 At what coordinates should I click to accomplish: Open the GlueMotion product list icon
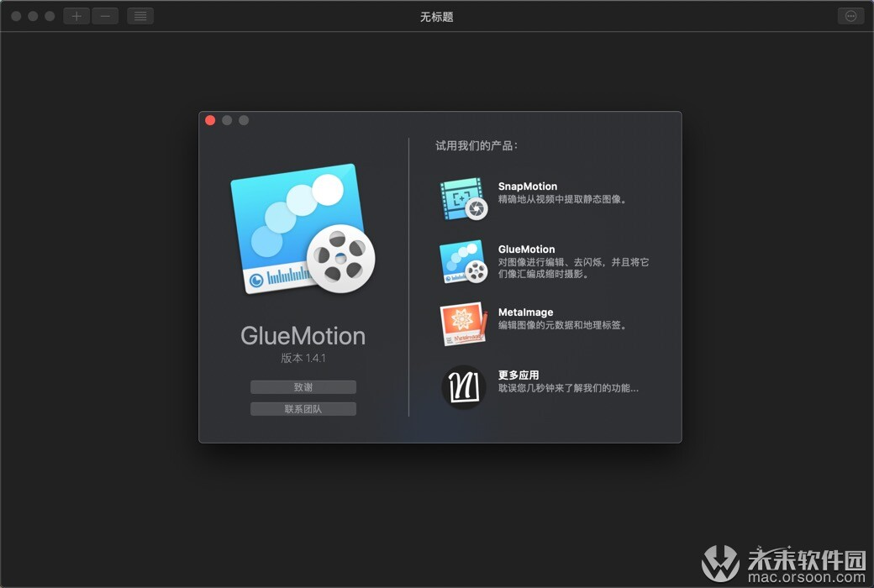464,261
